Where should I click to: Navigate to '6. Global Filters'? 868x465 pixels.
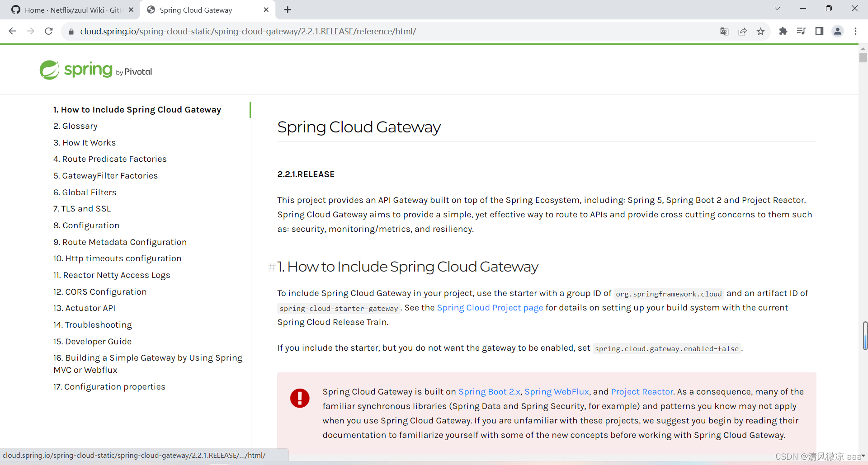(x=85, y=193)
